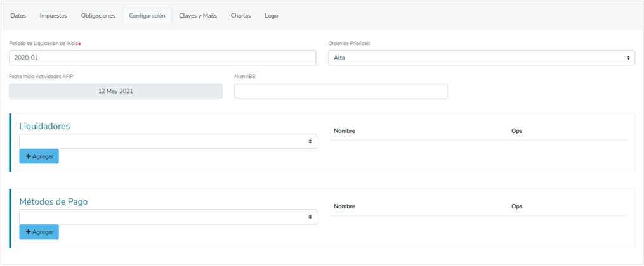The width and height of the screenshot is (644, 266).
Task: Focus the Num IIBB input field
Action: click(341, 91)
